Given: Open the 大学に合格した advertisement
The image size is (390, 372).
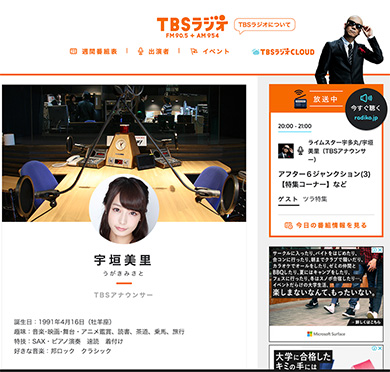Looking at the screenshot, I should click(326, 358).
